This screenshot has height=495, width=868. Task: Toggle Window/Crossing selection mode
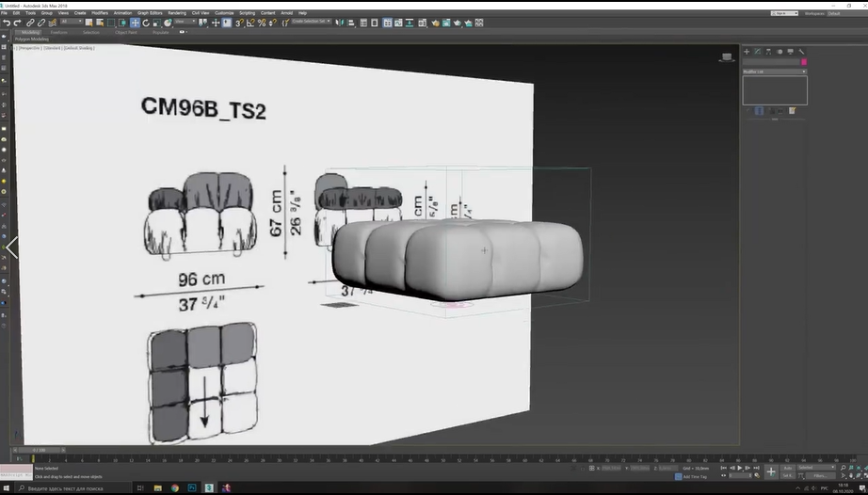(122, 23)
